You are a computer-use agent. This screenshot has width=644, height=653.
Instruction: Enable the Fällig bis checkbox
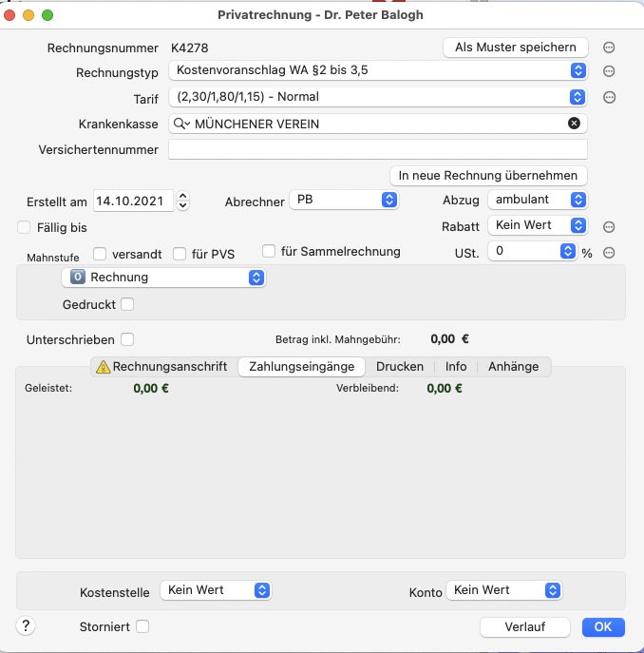[24, 227]
